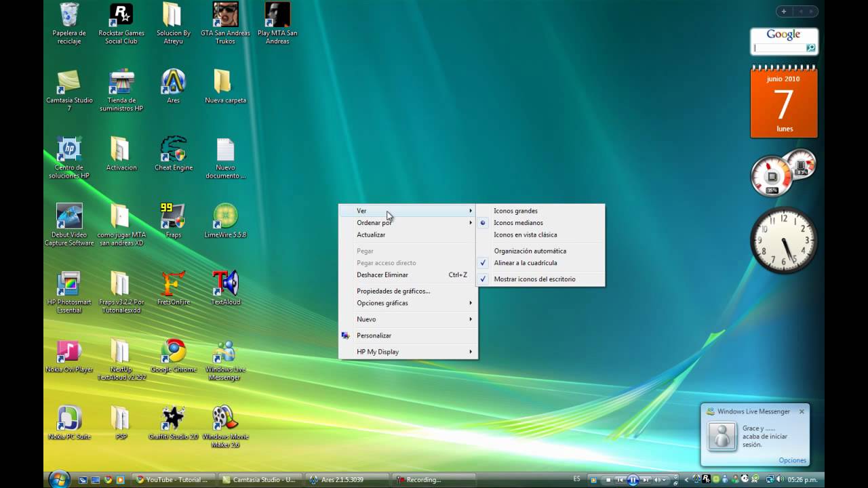Stop playback in taskbar media toolbar
The height and width of the screenshot is (488, 868).
tap(609, 480)
